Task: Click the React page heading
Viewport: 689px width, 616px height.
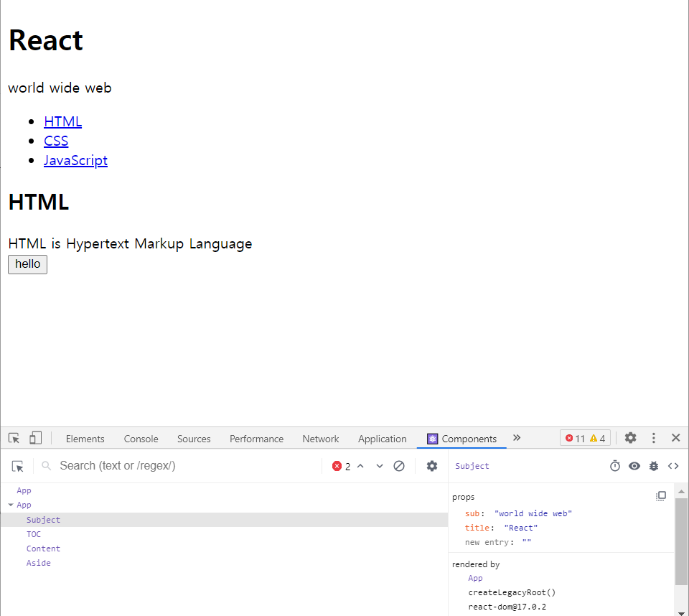Action: click(x=46, y=40)
